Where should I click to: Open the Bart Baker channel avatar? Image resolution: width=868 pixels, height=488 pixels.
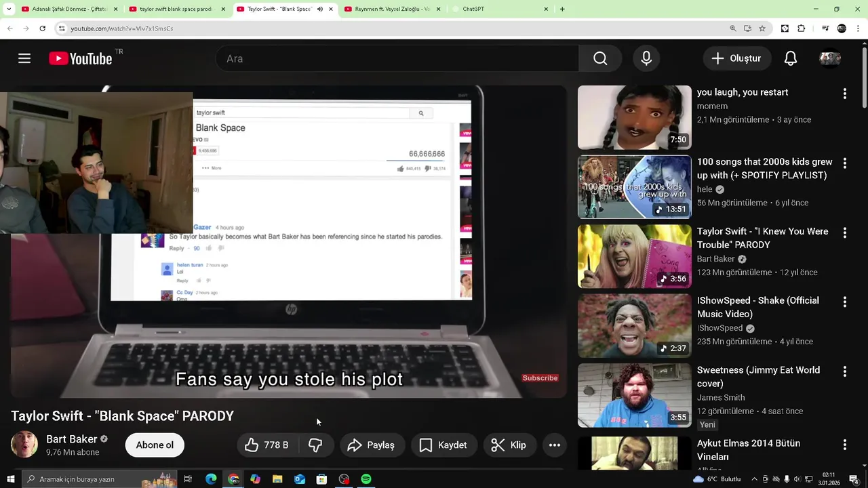(x=24, y=445)
